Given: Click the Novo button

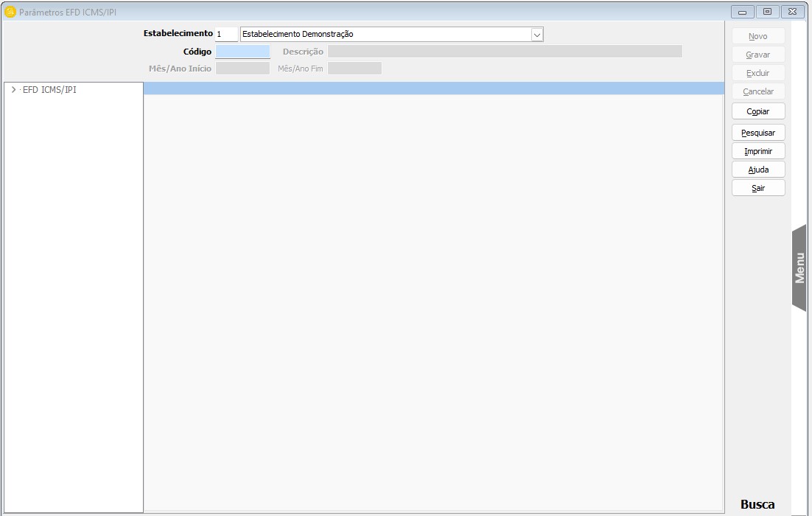Looking at the screenshot, I should coord(758,36).
